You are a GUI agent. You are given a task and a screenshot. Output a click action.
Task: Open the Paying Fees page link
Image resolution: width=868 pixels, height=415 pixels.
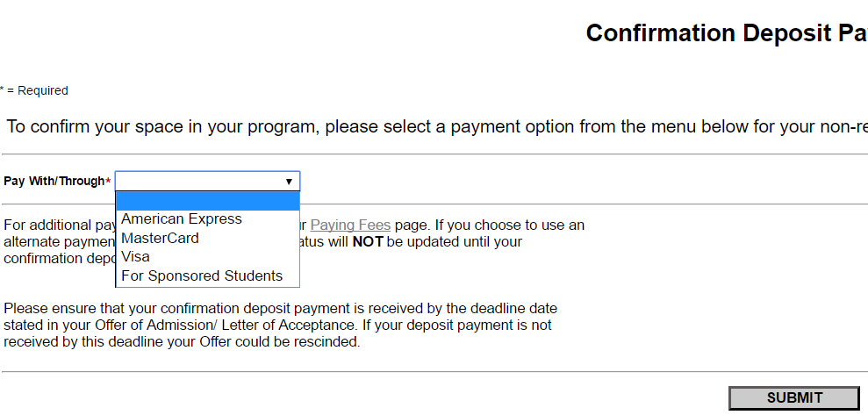(350, 225)
